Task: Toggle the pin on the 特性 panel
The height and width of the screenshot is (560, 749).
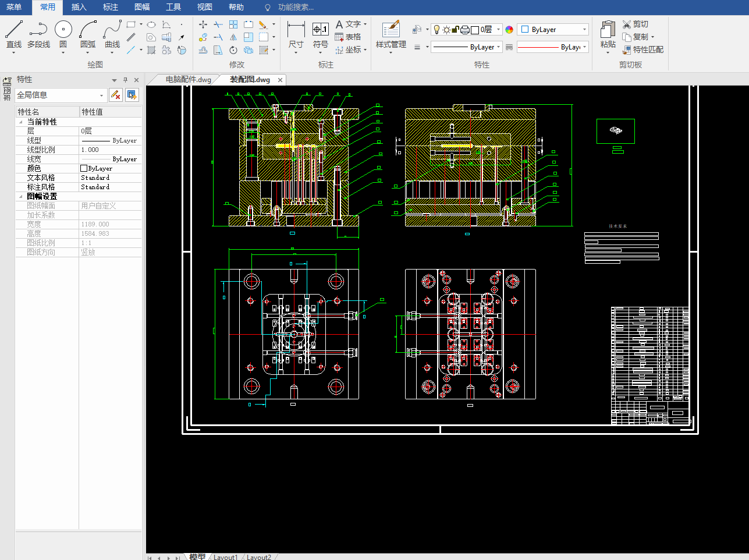Action: click(x=125, y=80)
